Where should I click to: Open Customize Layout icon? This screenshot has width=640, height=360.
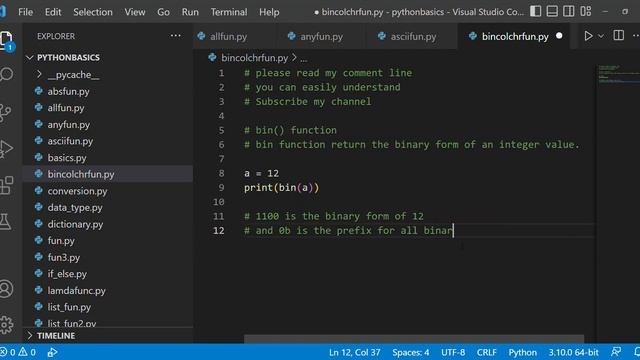pyautogui.click(x=586, y=11)
